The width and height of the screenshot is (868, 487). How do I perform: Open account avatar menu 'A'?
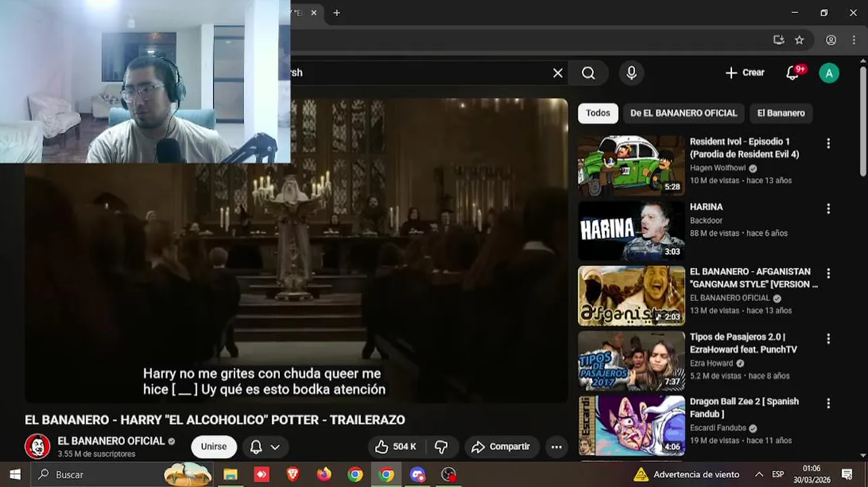tap(829, 73)
